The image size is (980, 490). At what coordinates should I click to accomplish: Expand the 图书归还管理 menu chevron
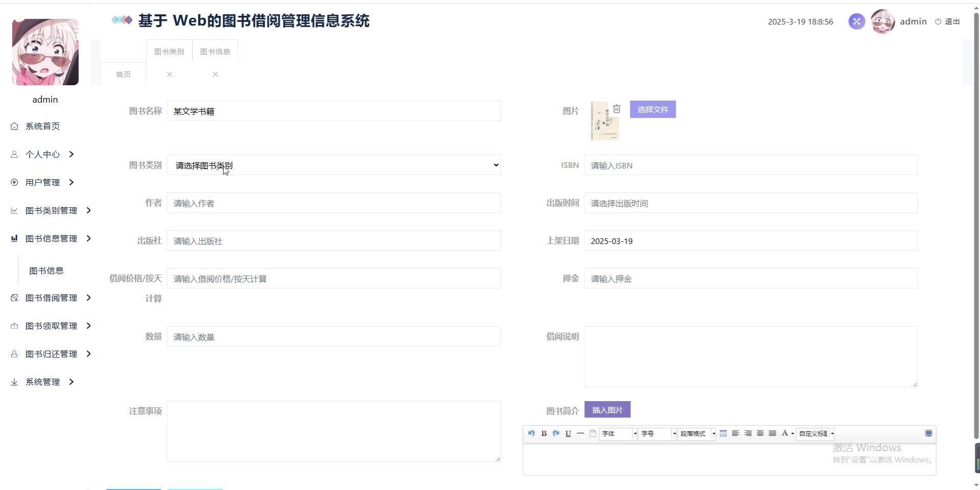[x=89, y=354]
